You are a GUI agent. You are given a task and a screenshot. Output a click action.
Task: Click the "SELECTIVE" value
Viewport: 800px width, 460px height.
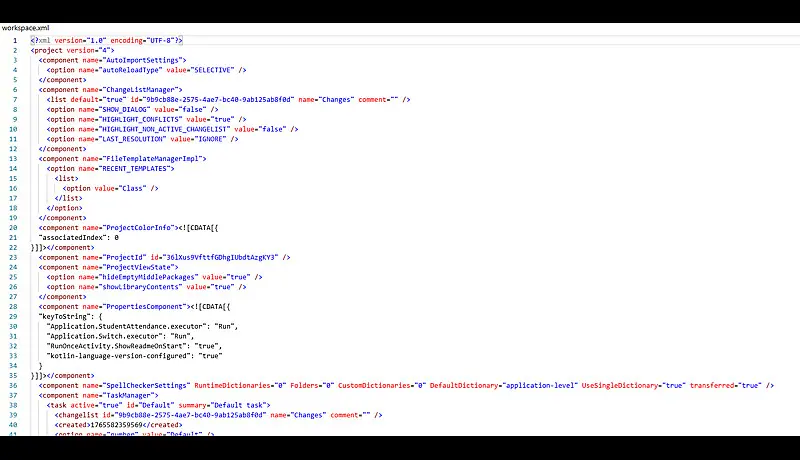212,70
